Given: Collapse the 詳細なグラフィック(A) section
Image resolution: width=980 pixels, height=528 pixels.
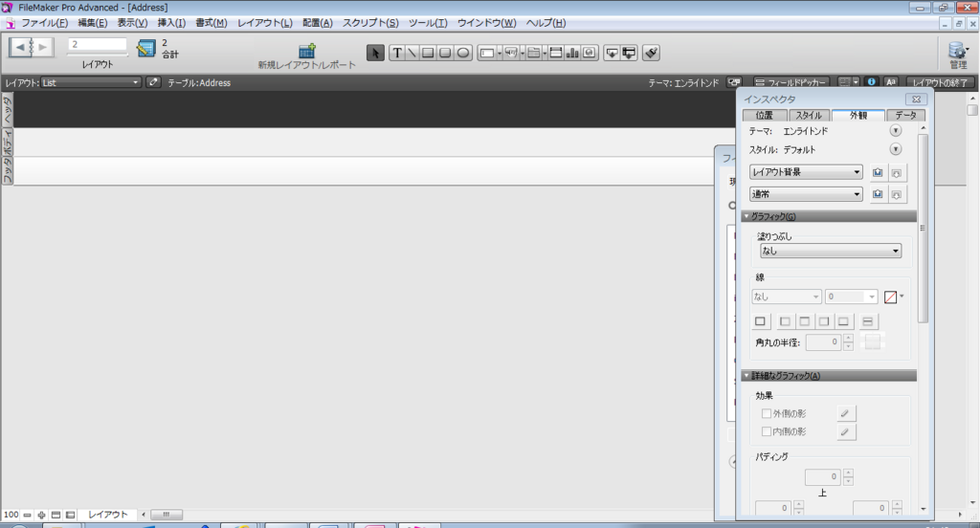Looking at the screenshot, I should (x=829, y=376).
